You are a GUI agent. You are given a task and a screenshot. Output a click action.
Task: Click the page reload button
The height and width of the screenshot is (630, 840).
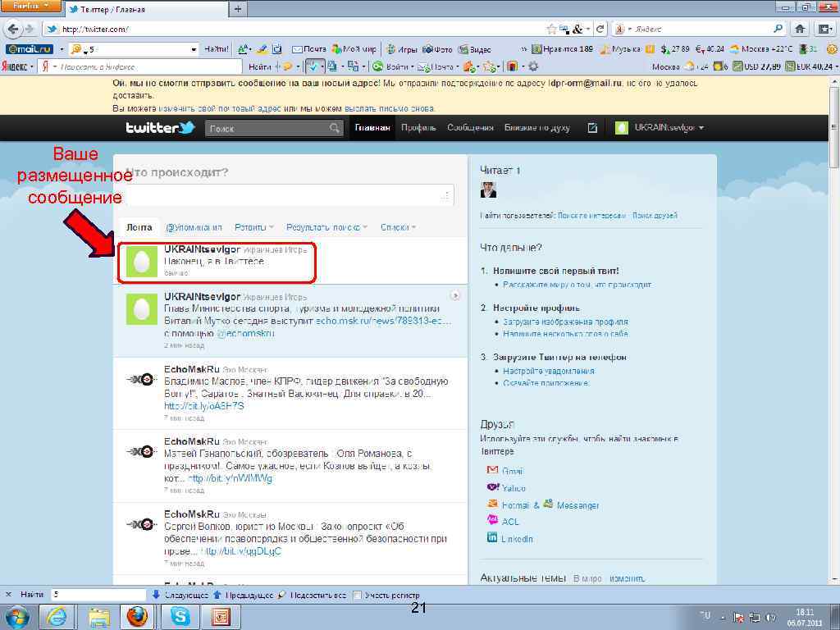(x=600, y=29)
